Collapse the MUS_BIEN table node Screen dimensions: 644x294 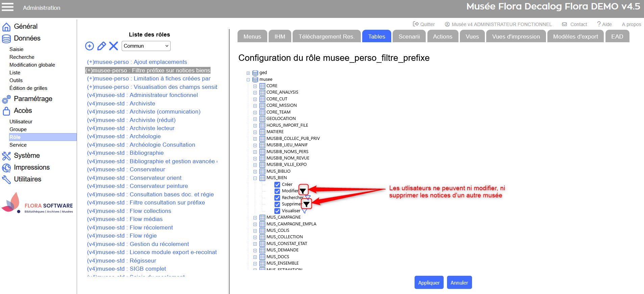255,178
